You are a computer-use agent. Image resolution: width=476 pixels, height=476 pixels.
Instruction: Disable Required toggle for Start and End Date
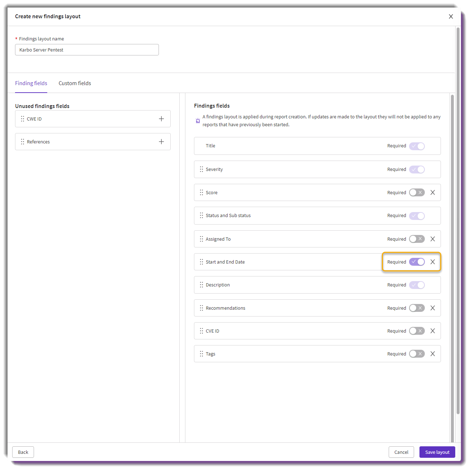(417, 262)
